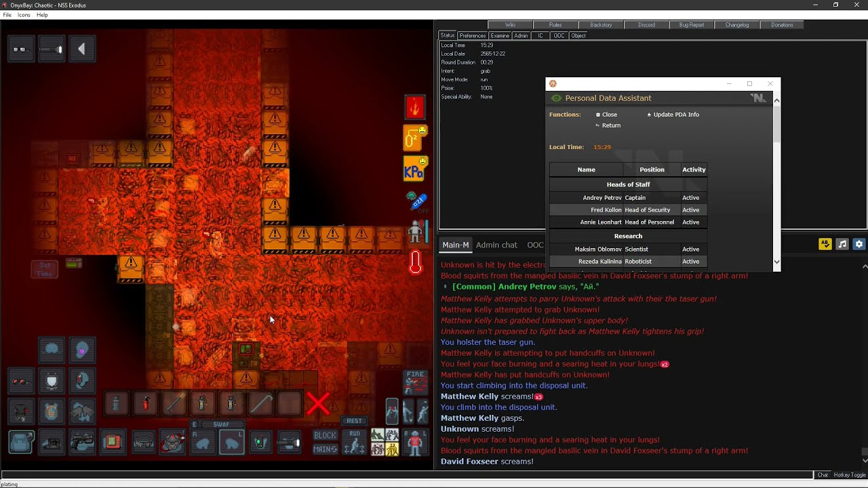
Task: Click PDA window scroll down arrow
Action: click(x=776, y=262)
